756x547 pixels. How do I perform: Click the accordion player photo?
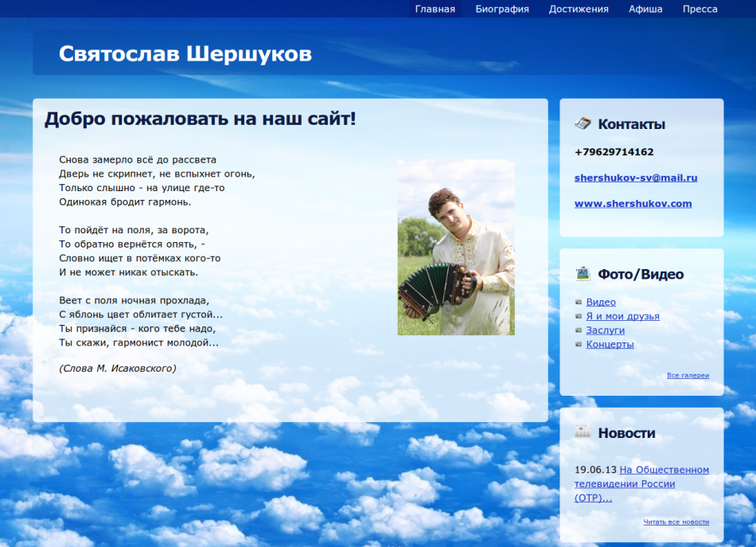click(456, 247)
